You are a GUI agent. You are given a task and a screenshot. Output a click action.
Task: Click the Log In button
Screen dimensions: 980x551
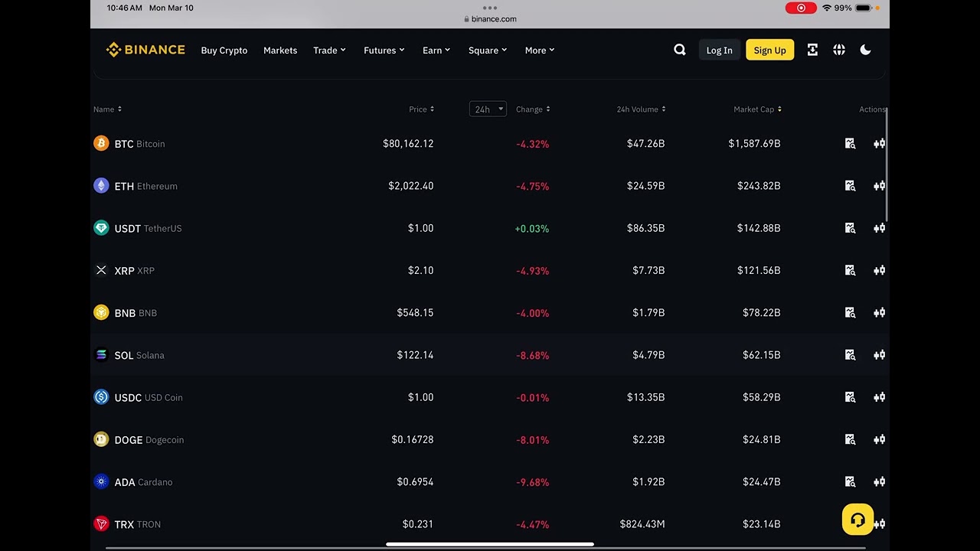point(719,51)
